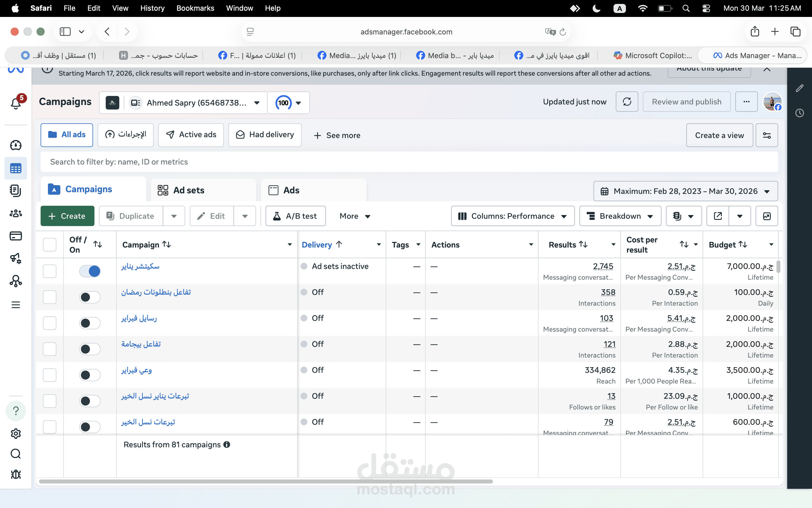
Task: Switch to the Ads tab
Action: click(x=314, y=190)
